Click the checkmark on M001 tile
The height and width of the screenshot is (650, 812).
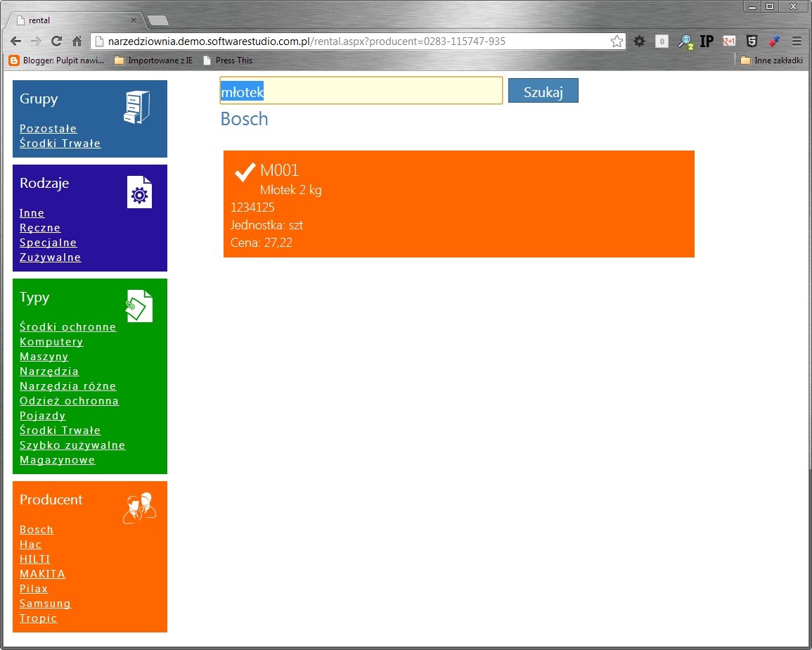click(x=245, y=172)
